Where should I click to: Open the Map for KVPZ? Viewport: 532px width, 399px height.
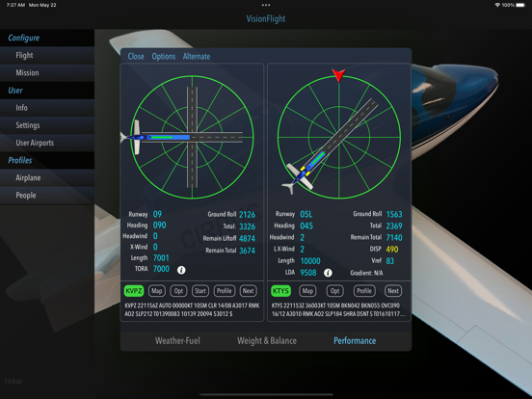(x=156, y=291)
